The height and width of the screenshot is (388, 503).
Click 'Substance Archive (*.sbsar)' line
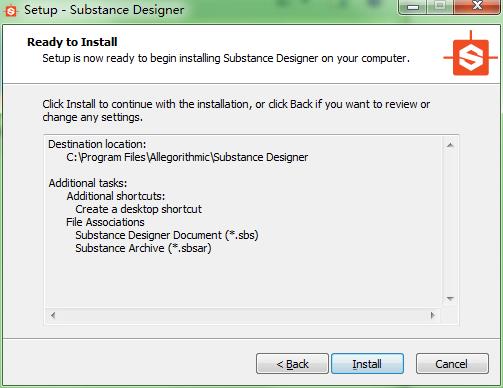pos(143,248)
